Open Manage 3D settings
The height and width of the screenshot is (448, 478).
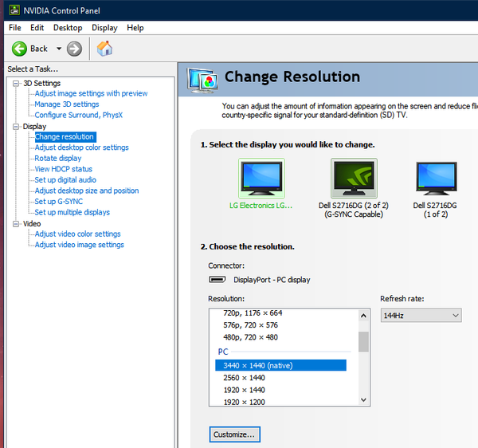tap(67, 104)
